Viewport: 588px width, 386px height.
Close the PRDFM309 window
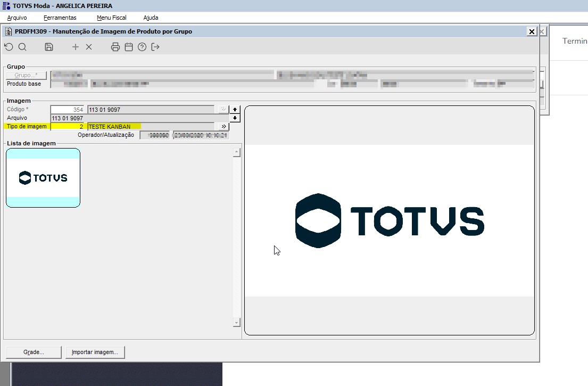point(532,31)
